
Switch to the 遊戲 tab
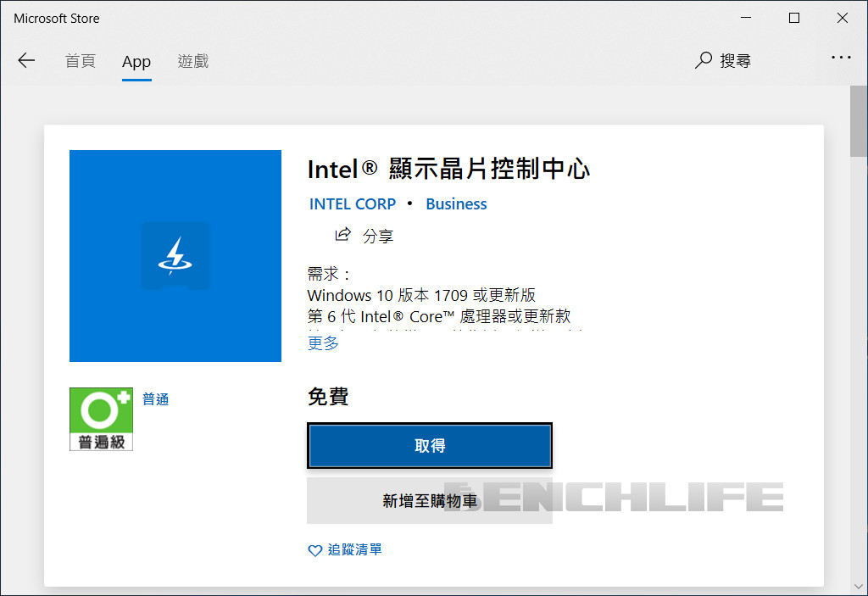click(193, 61)
